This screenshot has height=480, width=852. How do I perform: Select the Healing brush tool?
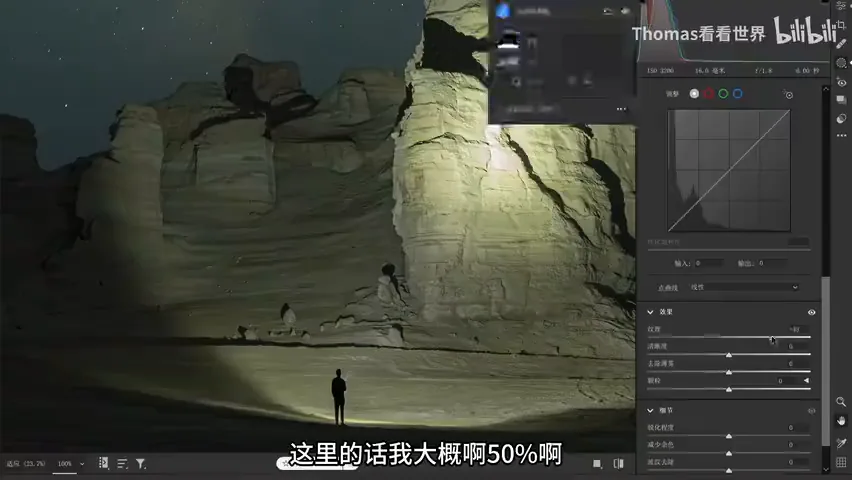tap(842, 43)
